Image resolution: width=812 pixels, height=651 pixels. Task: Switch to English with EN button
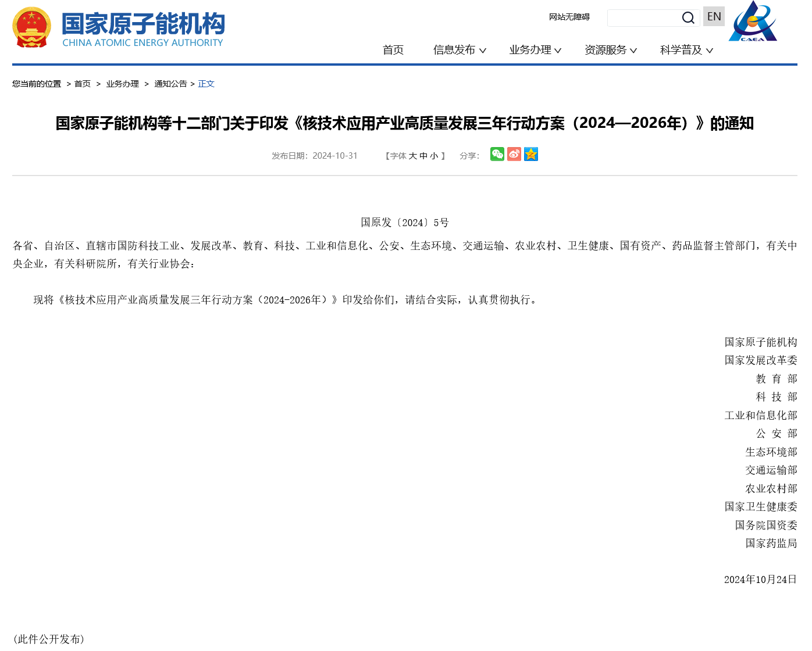pyautogui.click(x=714, y=17)
